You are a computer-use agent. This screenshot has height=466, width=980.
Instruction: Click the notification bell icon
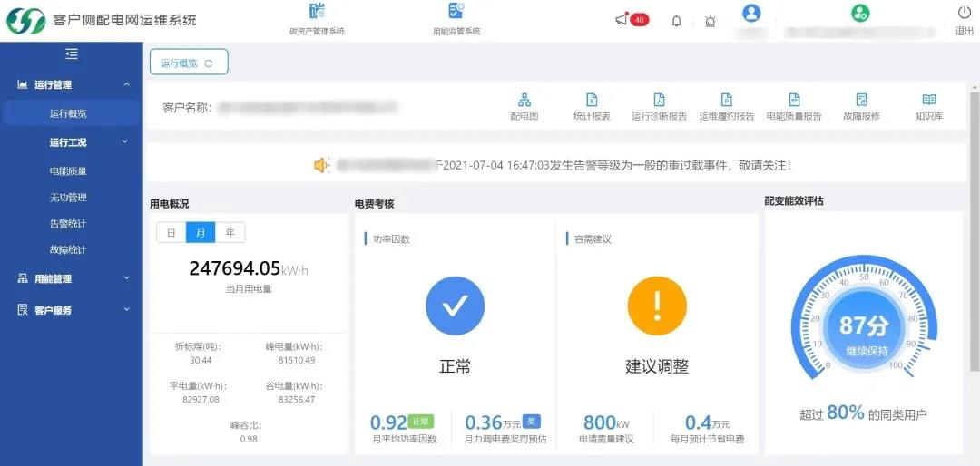tap(676, 21)
